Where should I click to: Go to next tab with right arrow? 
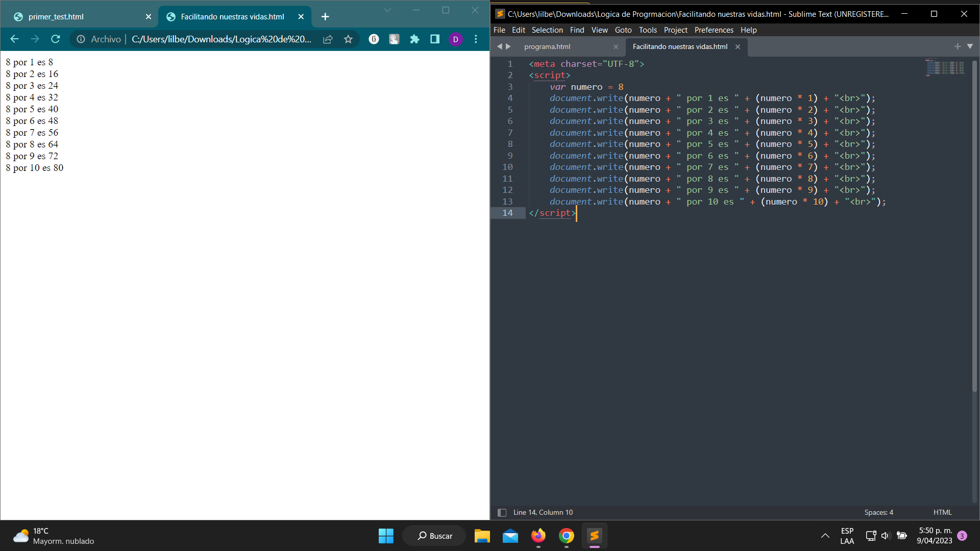[508, 46]
